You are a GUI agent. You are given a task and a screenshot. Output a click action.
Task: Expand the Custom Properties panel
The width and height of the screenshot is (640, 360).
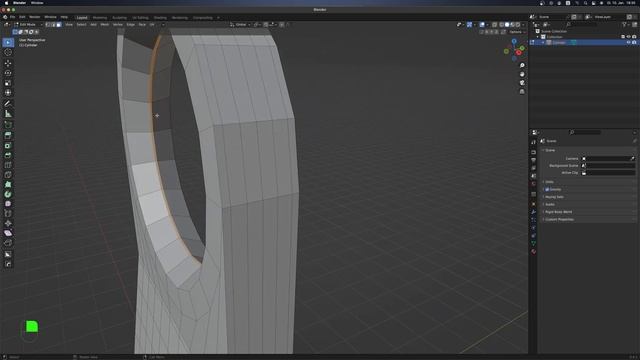tap(559, 220)
